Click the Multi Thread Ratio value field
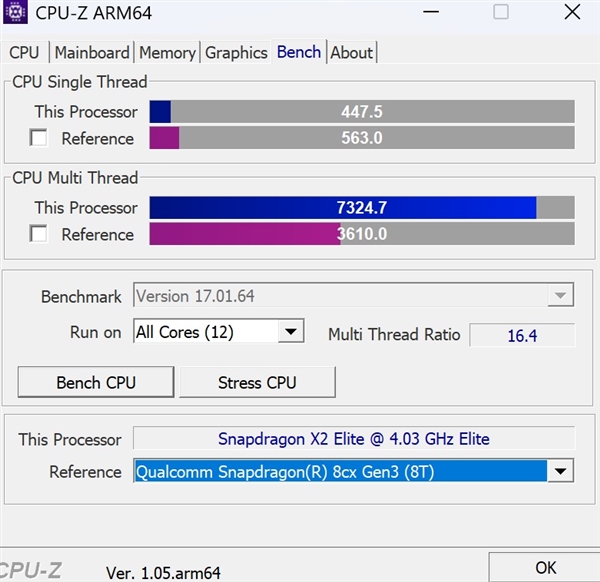 522,335
